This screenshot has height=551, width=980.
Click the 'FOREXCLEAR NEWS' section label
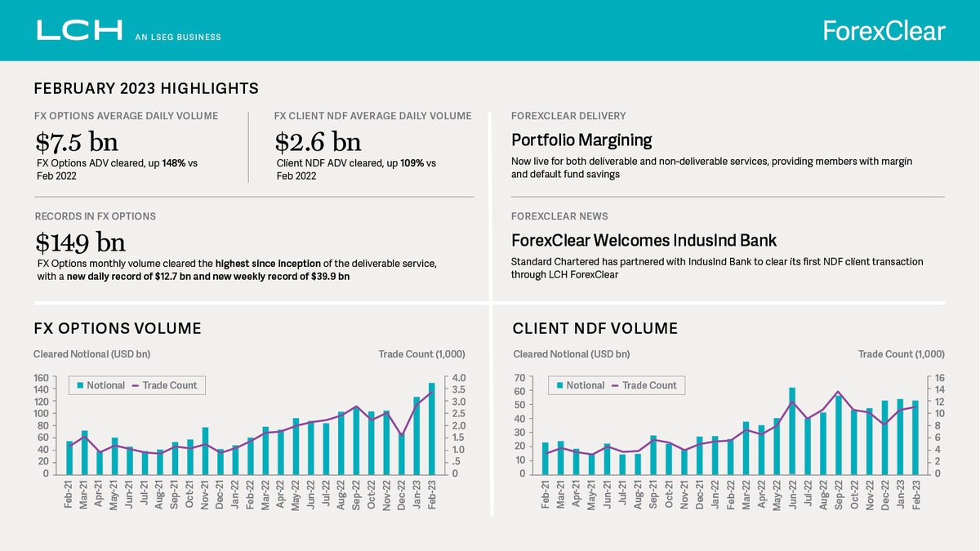tap(559, 216)
